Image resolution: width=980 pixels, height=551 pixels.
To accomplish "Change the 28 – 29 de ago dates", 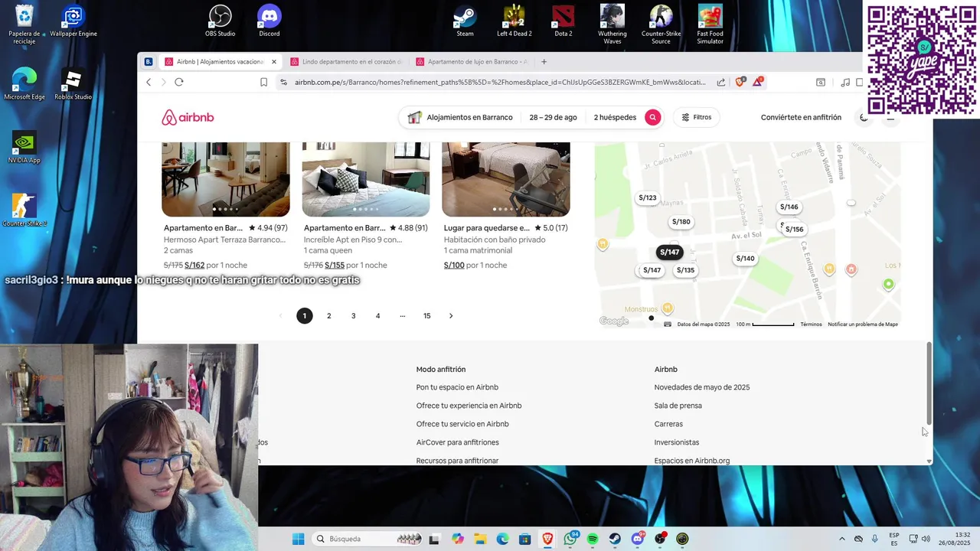I will click(553, 117).
